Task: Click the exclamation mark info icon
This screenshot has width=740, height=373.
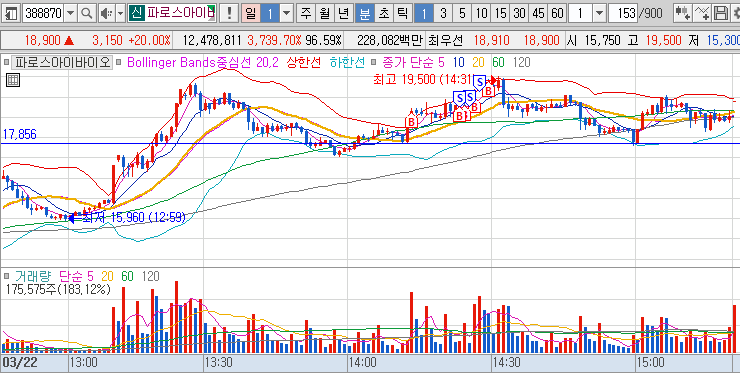Action: (x=229, y=13)
